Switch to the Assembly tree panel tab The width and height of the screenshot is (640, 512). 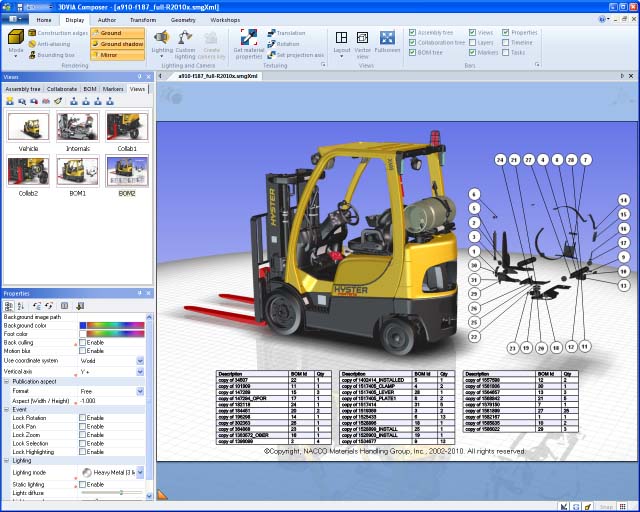click(23, 89)
